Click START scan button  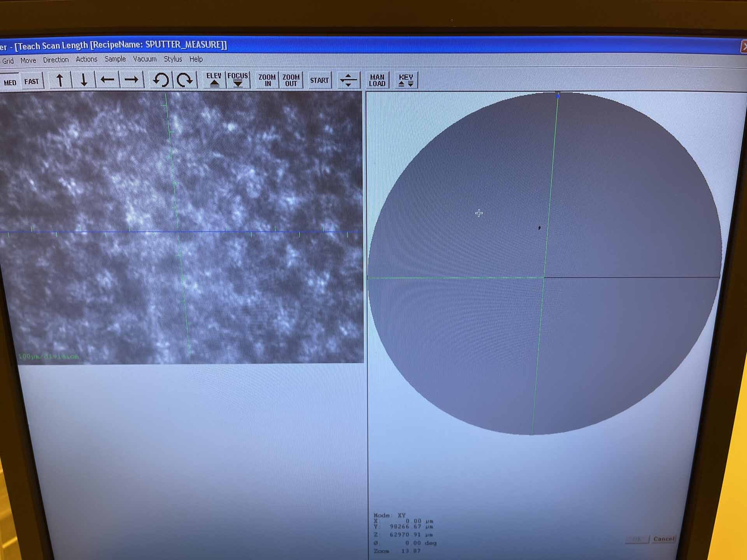coord(319,80)
